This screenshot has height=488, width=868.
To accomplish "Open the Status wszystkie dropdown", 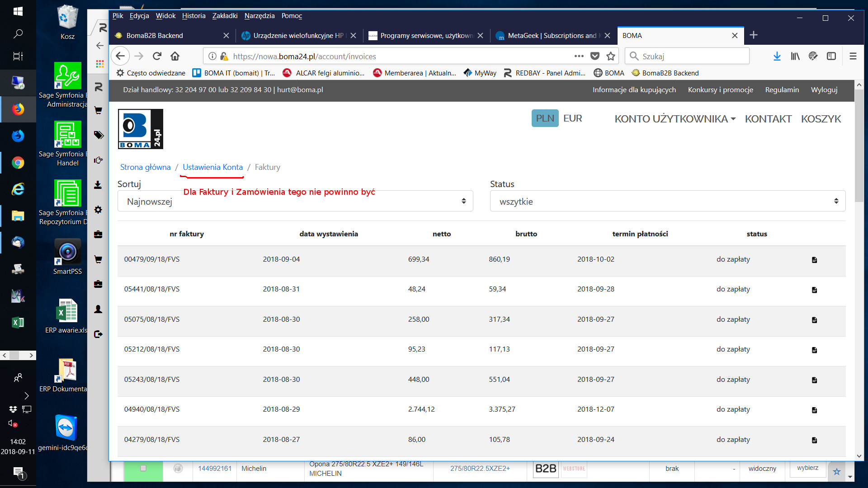I will tap(667, 202).
